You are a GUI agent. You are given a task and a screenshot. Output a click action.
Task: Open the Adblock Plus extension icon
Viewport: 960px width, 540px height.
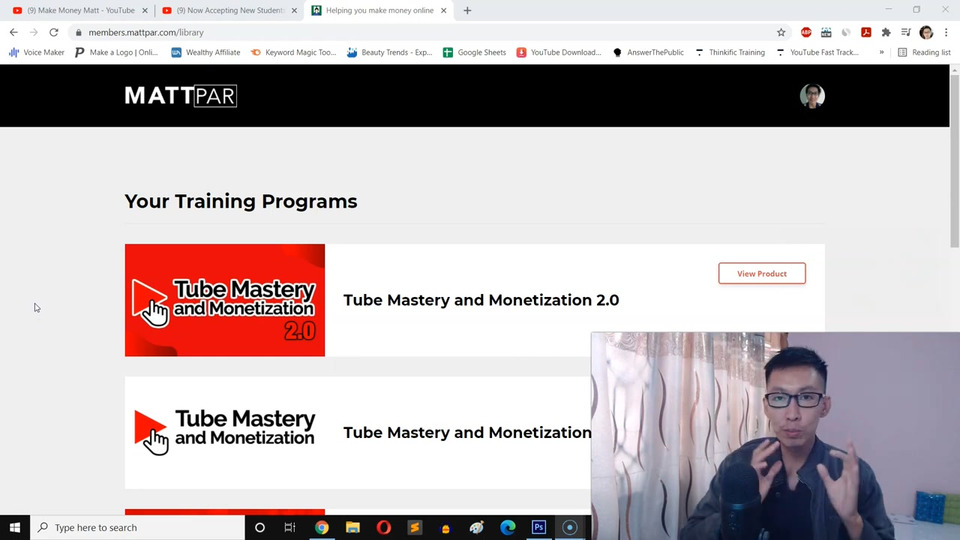pyautogui.click(x=806, y=32)
